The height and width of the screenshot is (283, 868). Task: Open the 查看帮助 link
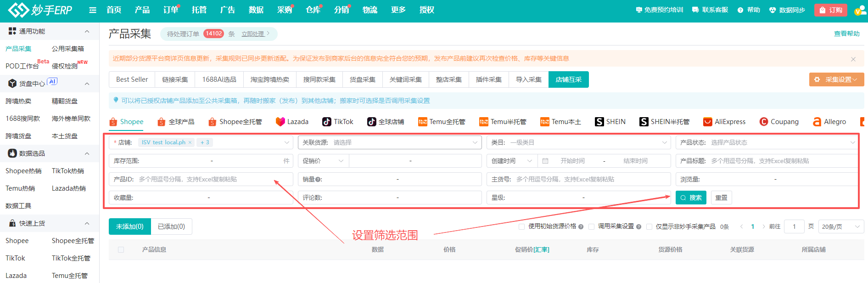tap(846, 34)
